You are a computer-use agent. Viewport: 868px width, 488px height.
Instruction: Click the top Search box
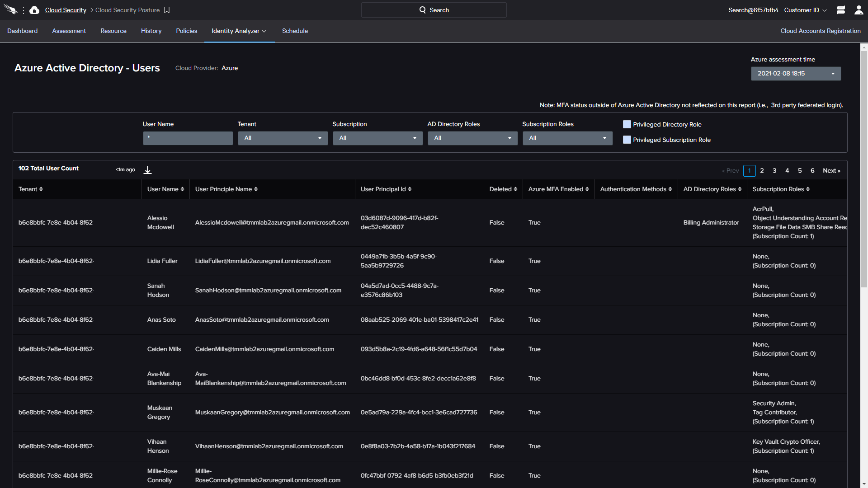point(434,10)
